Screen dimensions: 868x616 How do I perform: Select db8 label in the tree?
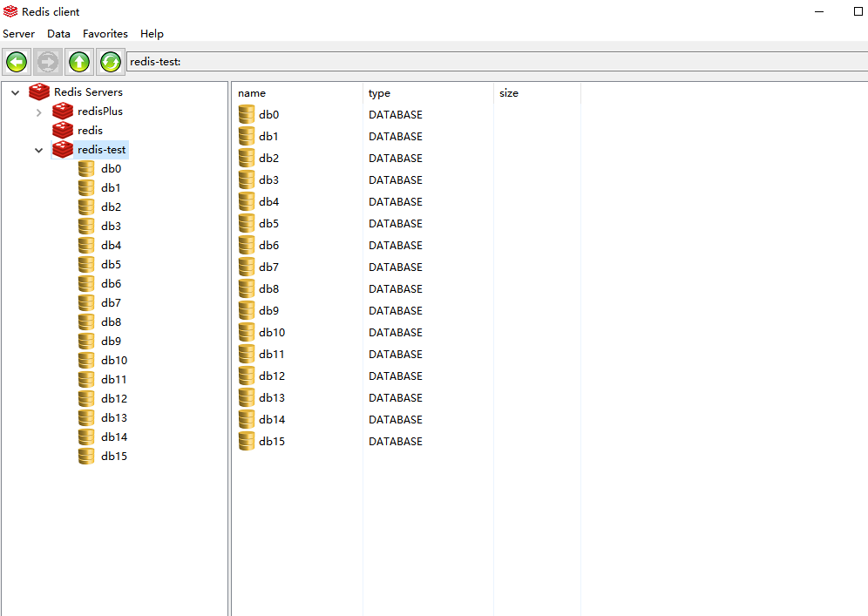click(112, 322)
